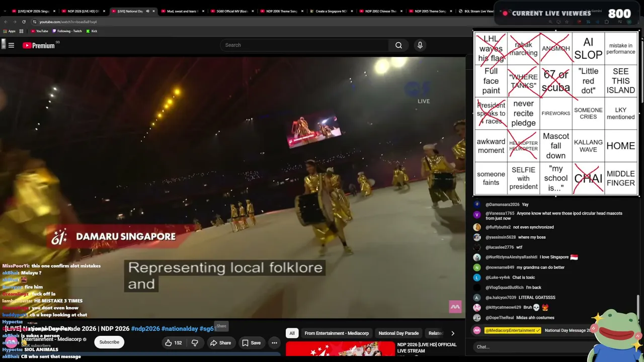Open more actions three-dot menu

pyautogui.click(x=274, y=343)
